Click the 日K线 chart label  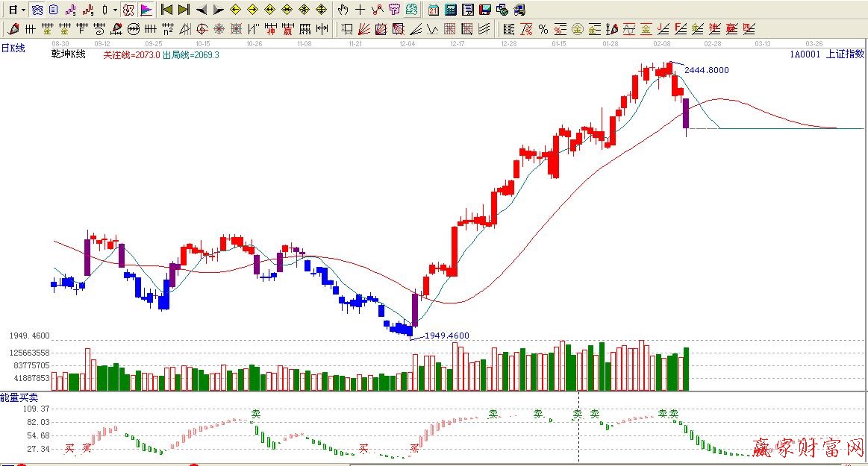(x=13, y=48)
